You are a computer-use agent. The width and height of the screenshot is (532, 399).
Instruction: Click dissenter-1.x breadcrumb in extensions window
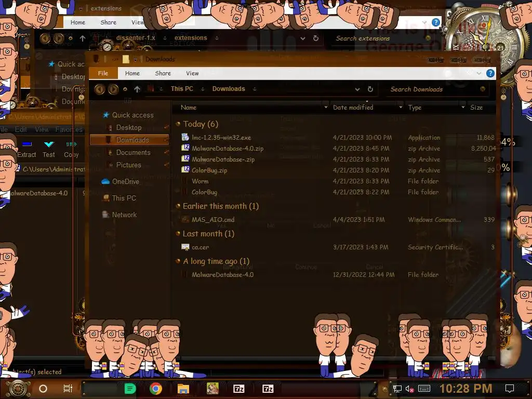136,38
